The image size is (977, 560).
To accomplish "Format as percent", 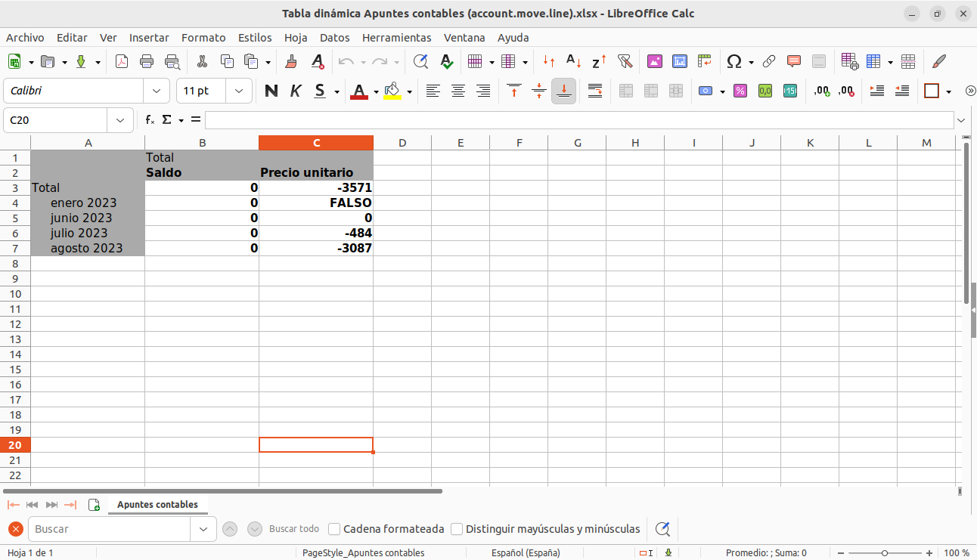I will tap(740, 91).
